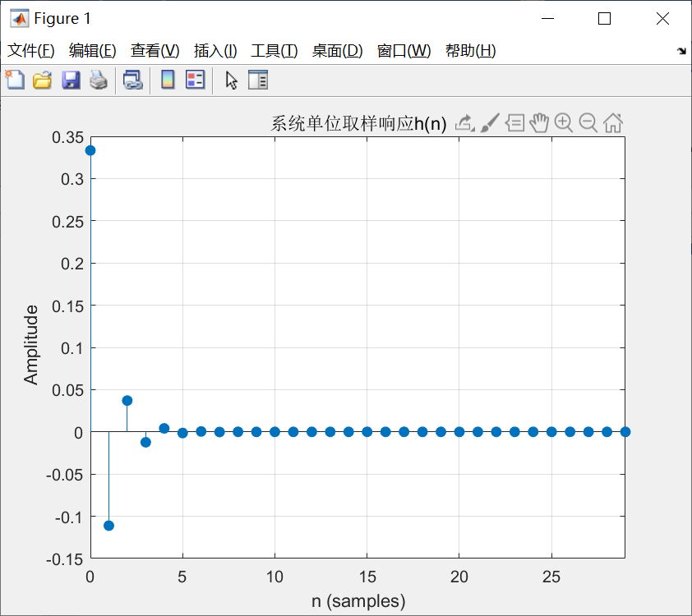Print the figure
This screenshot has height=616, width=692.
pos(99,80)
